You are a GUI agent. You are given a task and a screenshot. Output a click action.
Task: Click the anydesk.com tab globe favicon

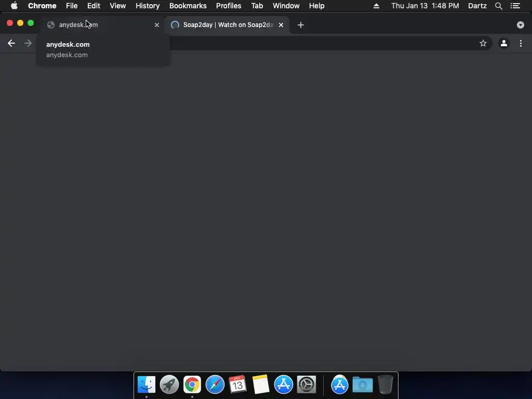tap(51, 25)
